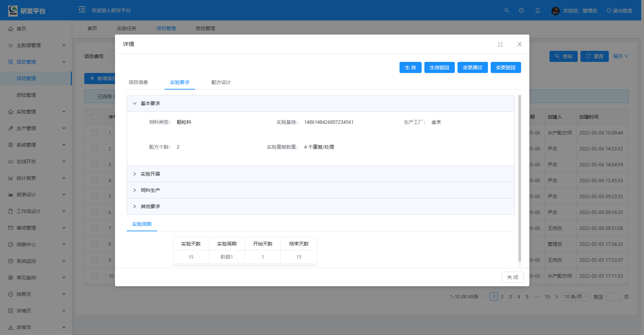Tick the checkbox for row 1
The width and height of the screenshot is (644, 335).
point(95,133)
